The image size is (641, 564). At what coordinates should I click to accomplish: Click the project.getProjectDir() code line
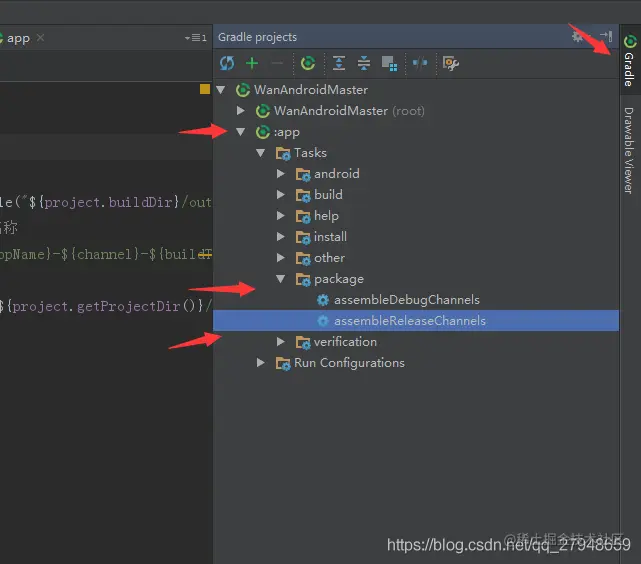105,306
